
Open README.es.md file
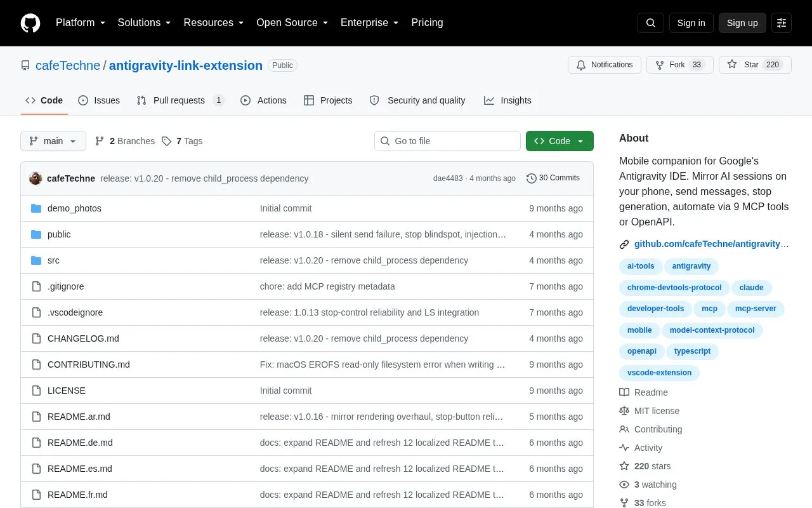coord(80,469)
